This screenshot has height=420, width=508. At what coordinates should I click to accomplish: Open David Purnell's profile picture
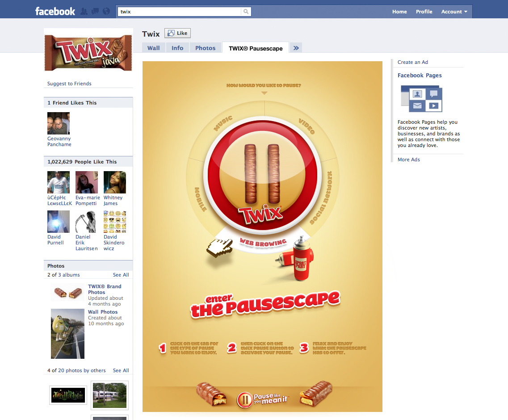59,222
